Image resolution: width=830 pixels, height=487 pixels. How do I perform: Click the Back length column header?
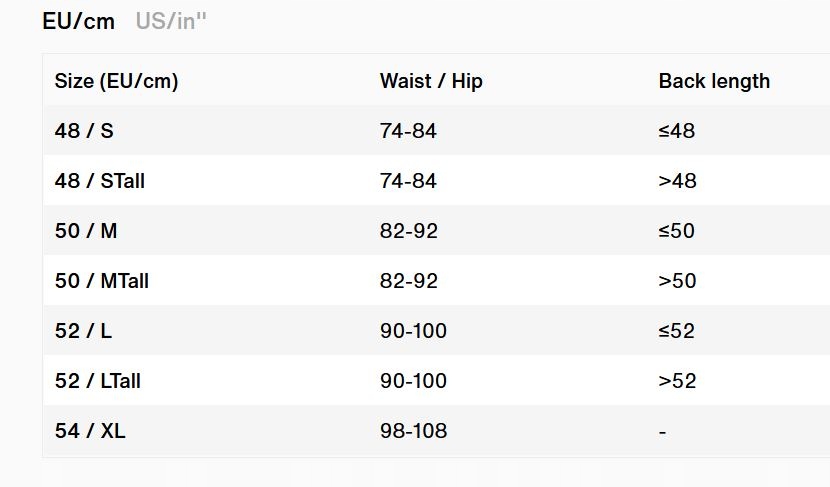click(x=714, y=81)
